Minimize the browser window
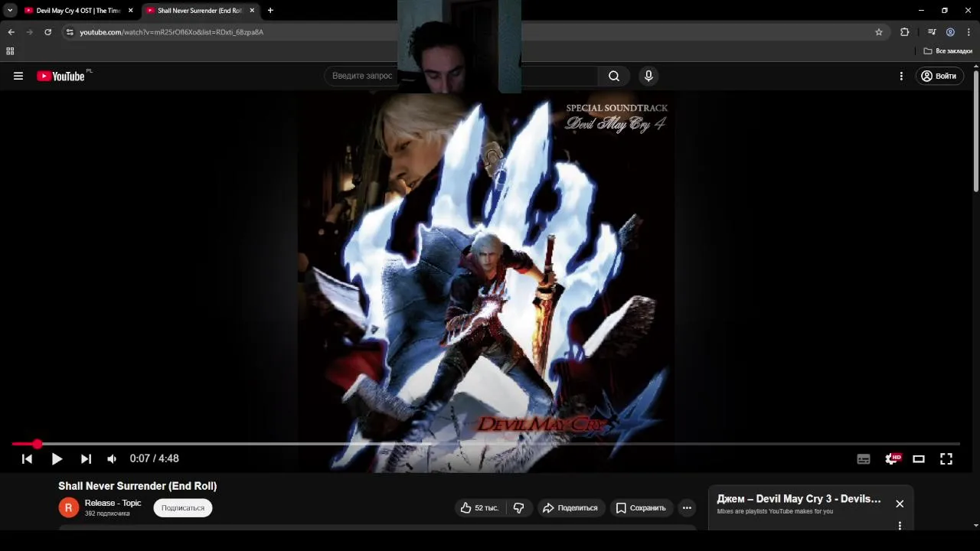The image size is (980, 551). click(x=921, y=11)
